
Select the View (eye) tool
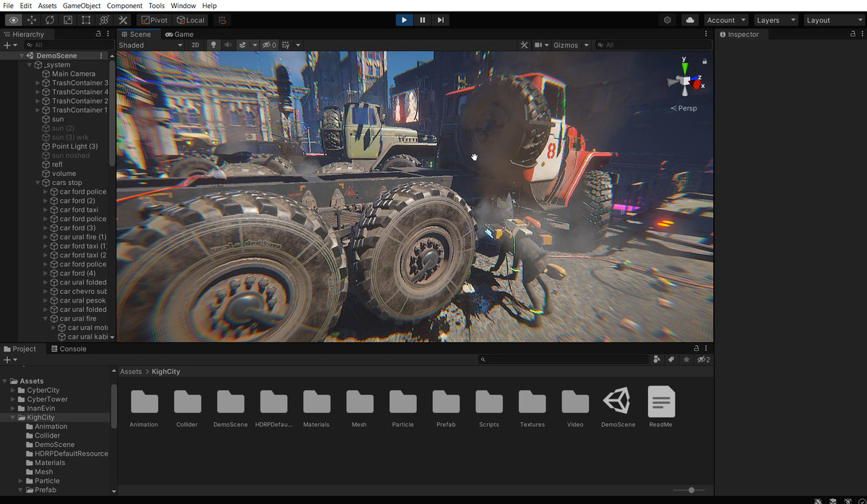(x=13, y=20)
